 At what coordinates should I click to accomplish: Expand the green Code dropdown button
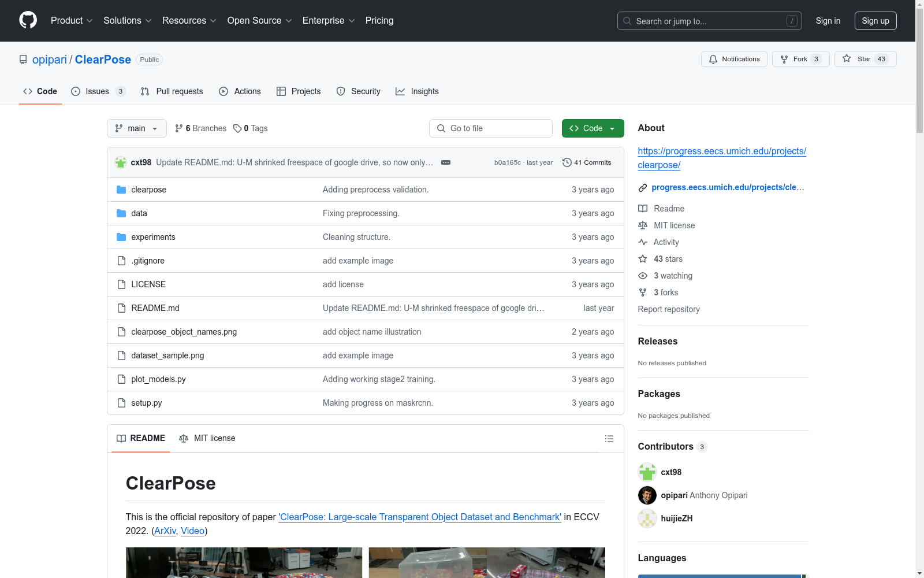(593, 128)
